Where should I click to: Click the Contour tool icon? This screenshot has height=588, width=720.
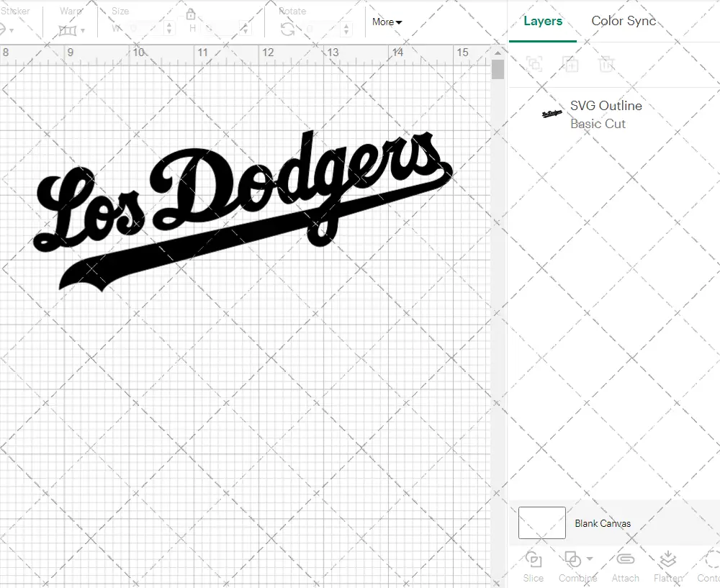tap(712, 560)
